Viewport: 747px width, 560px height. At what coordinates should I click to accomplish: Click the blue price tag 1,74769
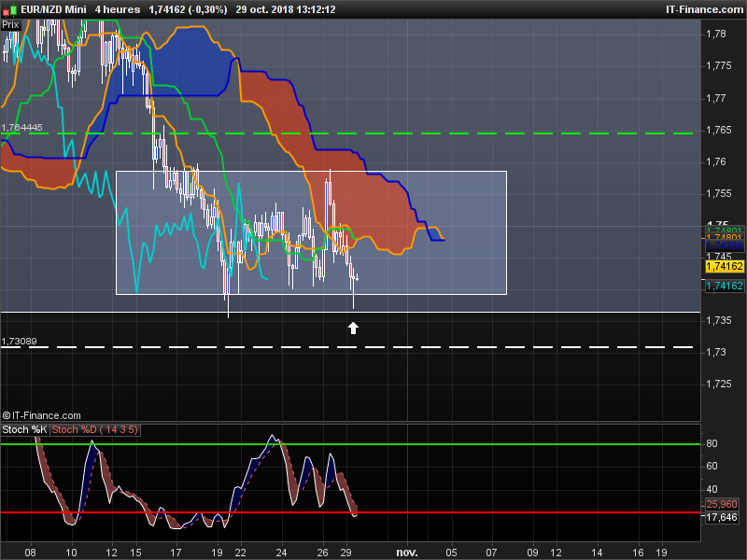[x=725, y=245]
